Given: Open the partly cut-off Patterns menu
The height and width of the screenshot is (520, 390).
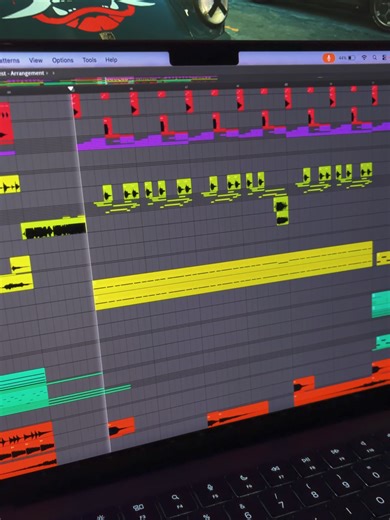Looking at the screenshot, I should [x=10, y=61].
